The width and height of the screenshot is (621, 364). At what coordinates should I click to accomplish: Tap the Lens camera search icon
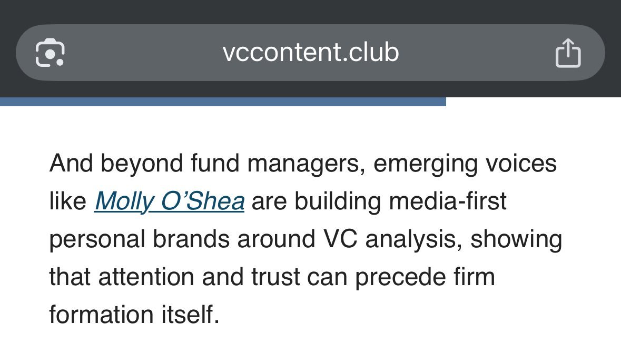[50, 53]
